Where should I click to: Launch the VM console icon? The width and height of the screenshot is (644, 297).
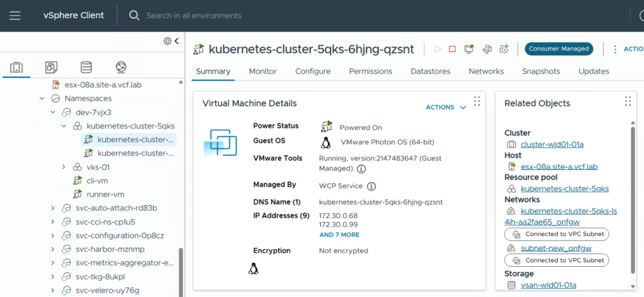[x=468, y=49]
